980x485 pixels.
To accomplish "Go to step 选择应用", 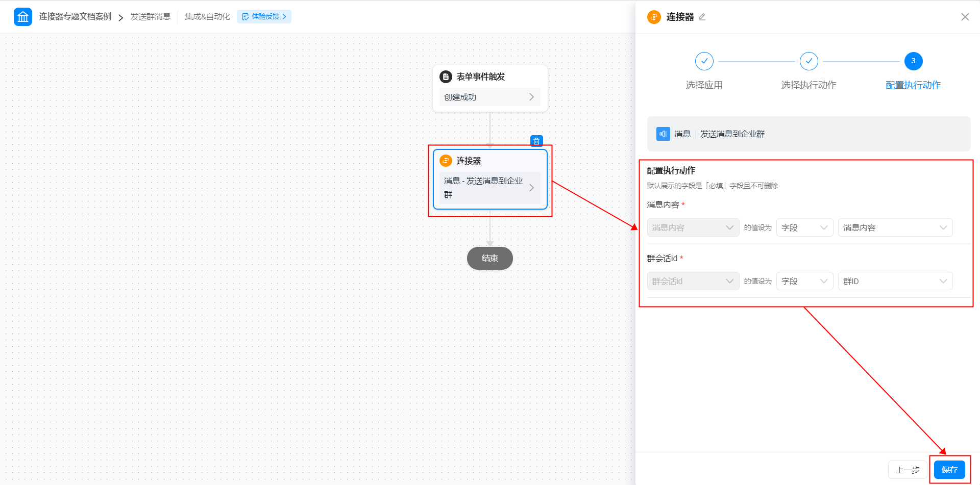I will coord(704,85).
